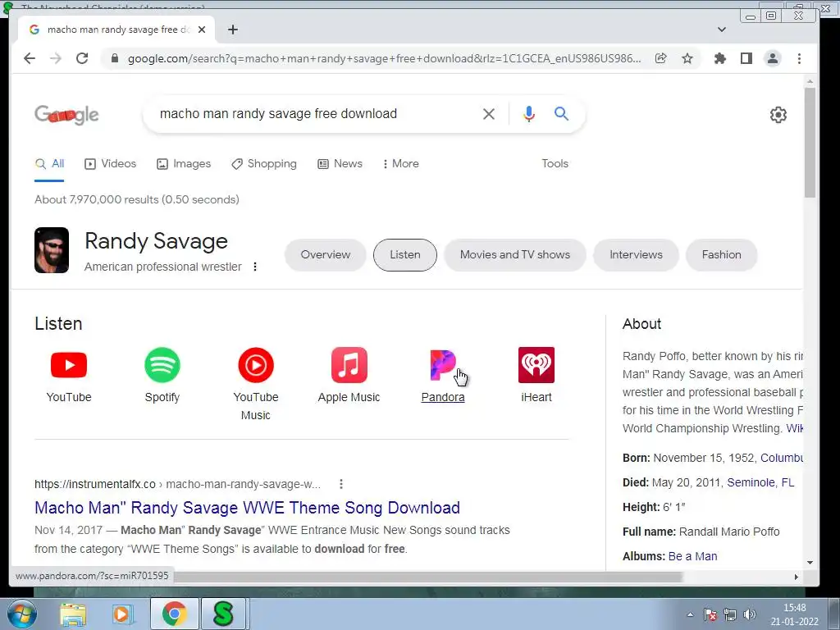Select the Fashion chip

[x=721, y=254]
